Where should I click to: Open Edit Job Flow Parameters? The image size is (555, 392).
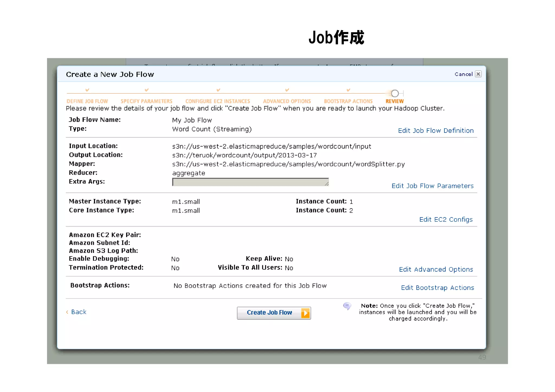pyautogui.click(x=433, y=186)
